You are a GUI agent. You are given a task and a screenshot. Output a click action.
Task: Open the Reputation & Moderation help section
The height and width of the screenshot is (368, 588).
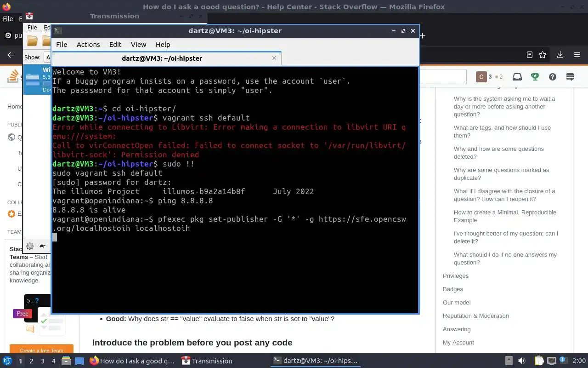click(x=476, y=316)
